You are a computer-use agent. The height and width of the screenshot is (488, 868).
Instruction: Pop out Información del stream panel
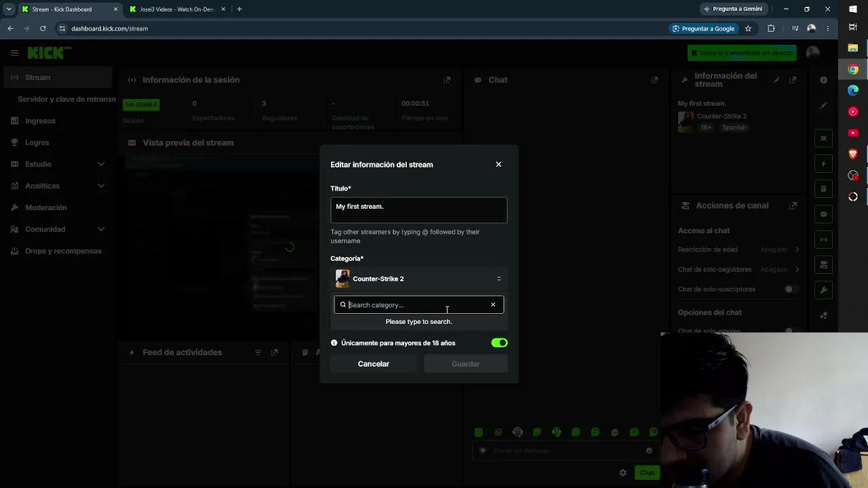click(x=793, y=80)
